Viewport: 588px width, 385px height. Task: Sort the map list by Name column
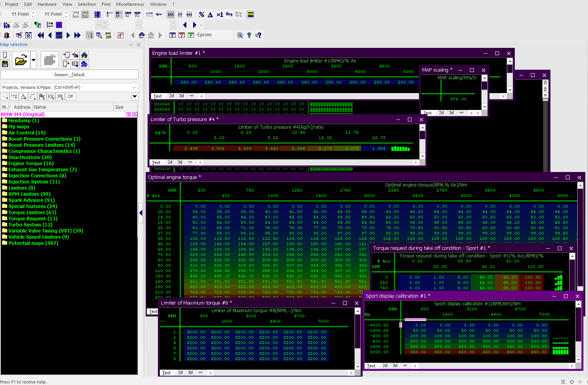coord(73,107)
